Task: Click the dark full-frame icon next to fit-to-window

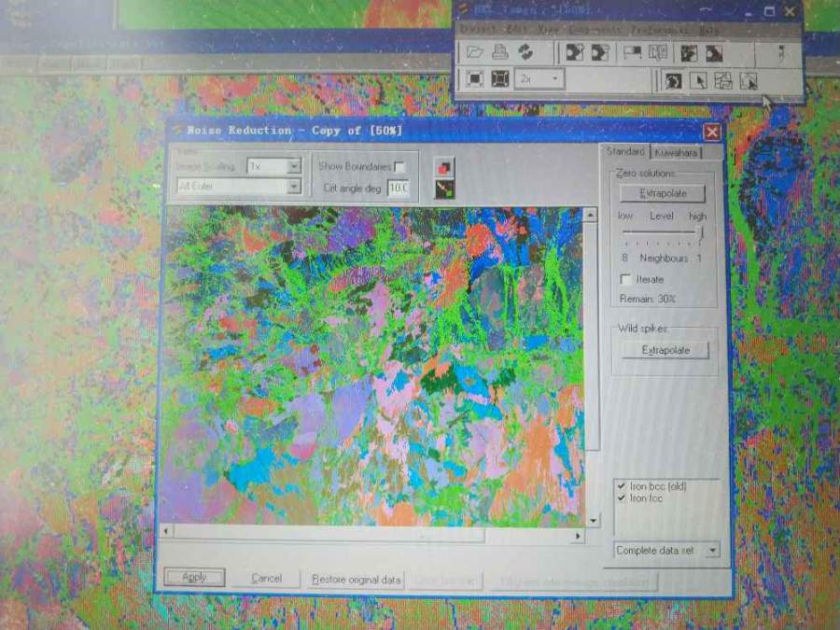Action: [500, 79]
